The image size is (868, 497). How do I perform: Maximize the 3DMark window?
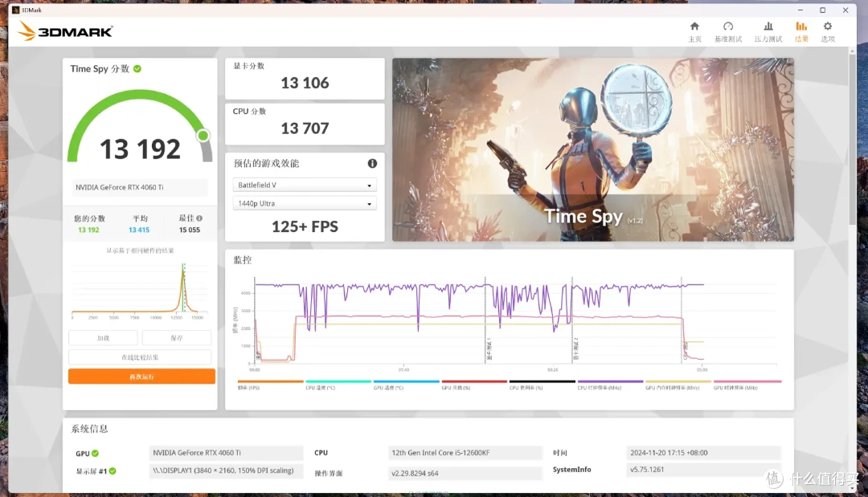click(x=823, y=10)
